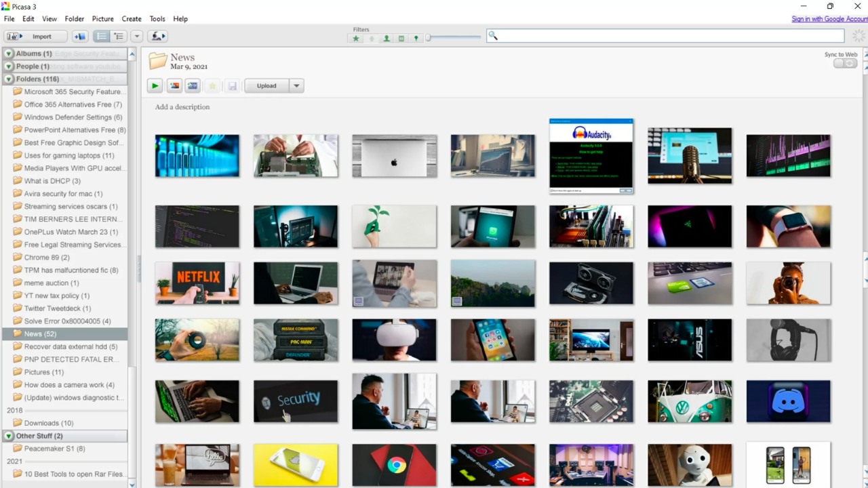
Task: Select the Security keyboard thumbnail
Action: 296,401
